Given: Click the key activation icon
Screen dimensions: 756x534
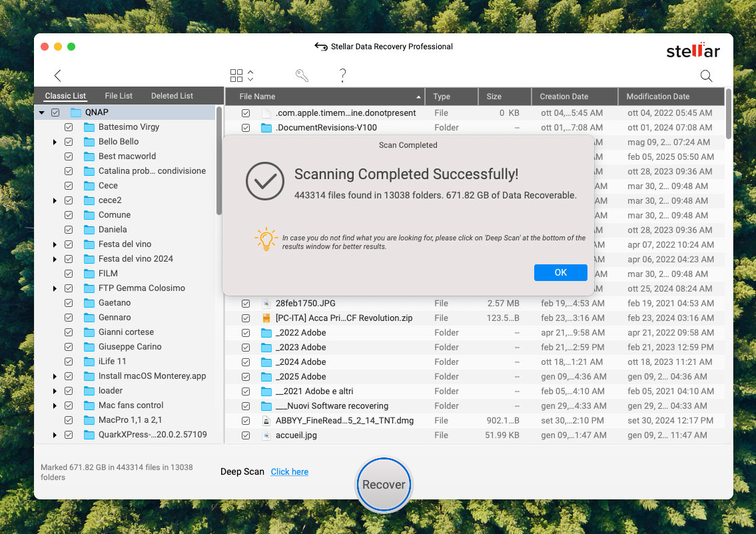Looking at the screenshot, I should (x=302, y=76).
